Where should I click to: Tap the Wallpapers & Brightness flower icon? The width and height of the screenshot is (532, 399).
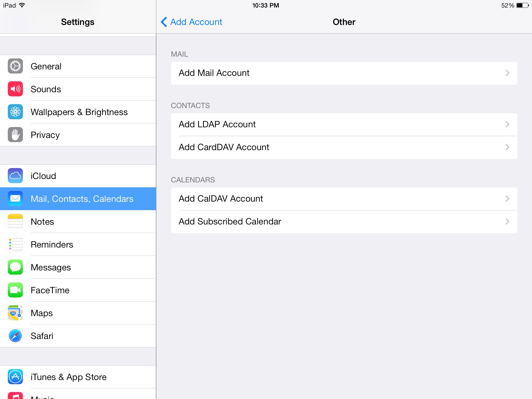coord(15,112)
